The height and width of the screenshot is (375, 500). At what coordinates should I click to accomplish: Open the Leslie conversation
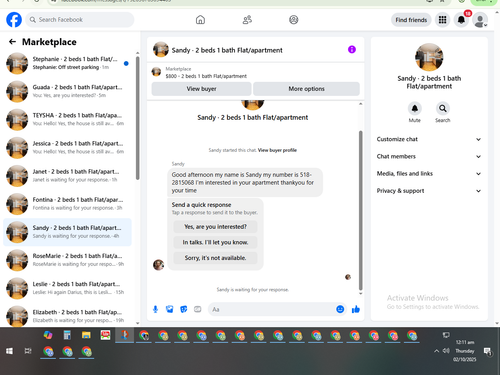(67, 288)
